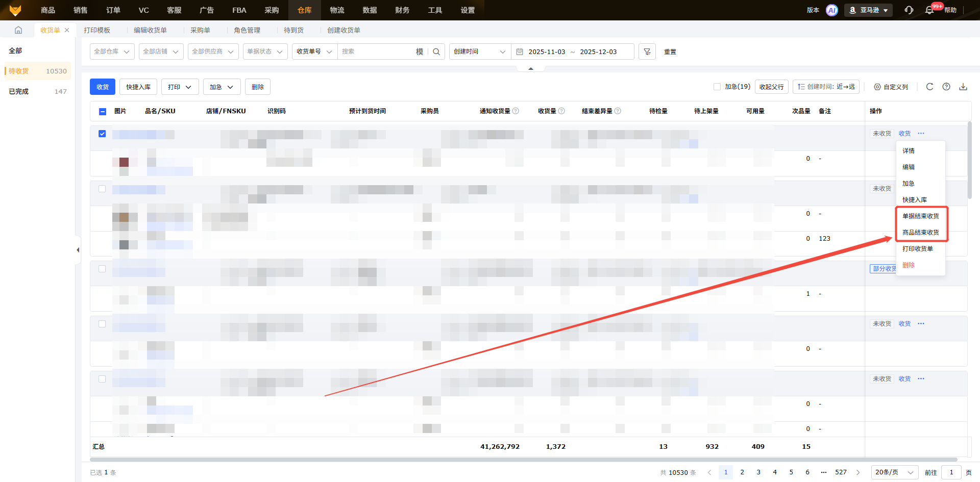
Task: Open the 采购 top menu
Action: pyautogui.click(x=272, y=10)
